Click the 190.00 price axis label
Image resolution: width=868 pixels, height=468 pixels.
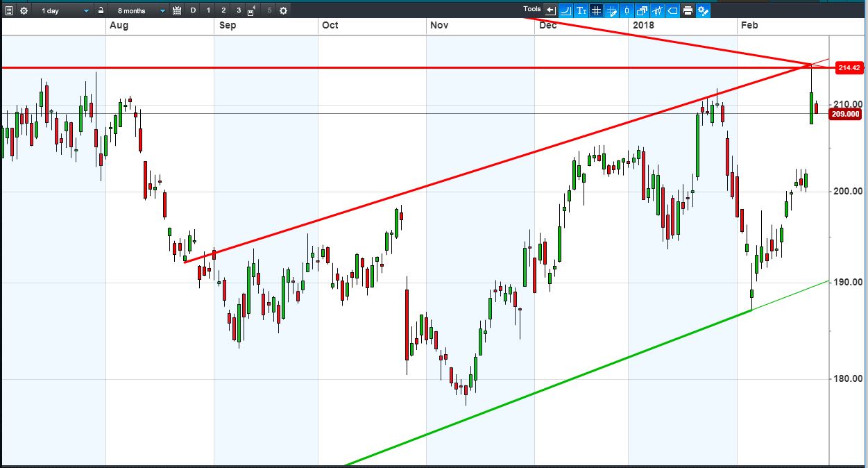click(848, 282)
